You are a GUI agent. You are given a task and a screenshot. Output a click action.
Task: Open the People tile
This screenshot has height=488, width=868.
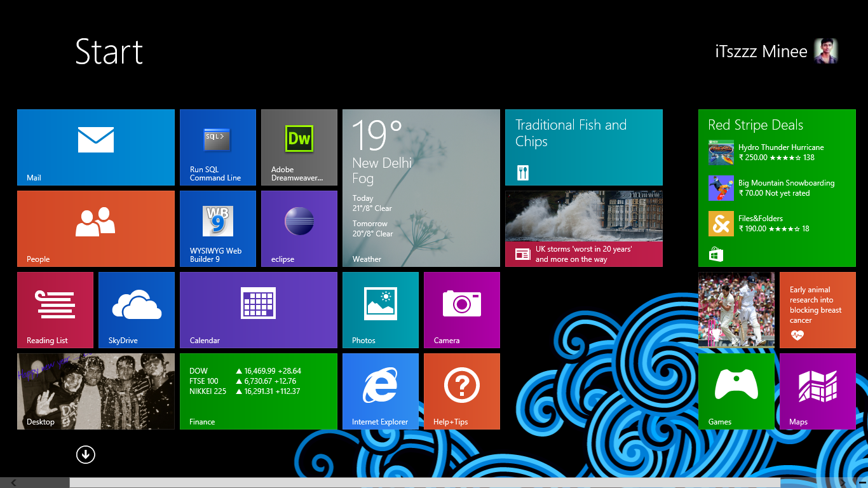pyautogui.click(x=96, y=229)
